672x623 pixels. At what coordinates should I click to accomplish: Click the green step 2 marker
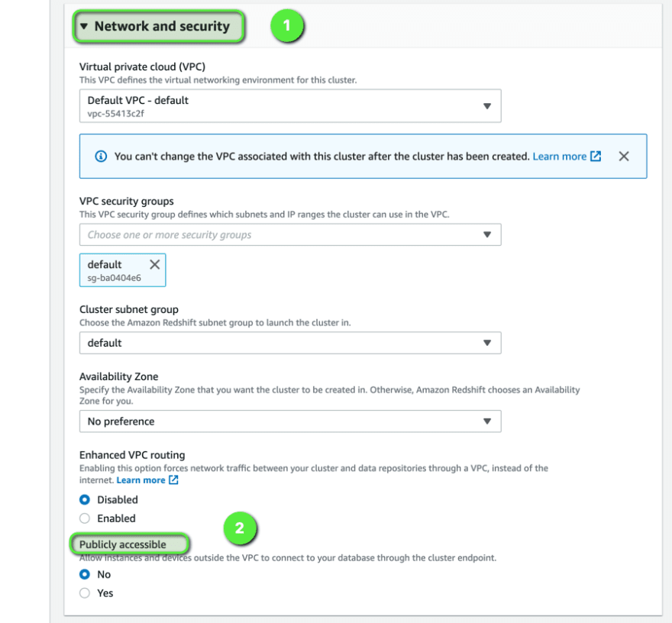coord(240,528)
